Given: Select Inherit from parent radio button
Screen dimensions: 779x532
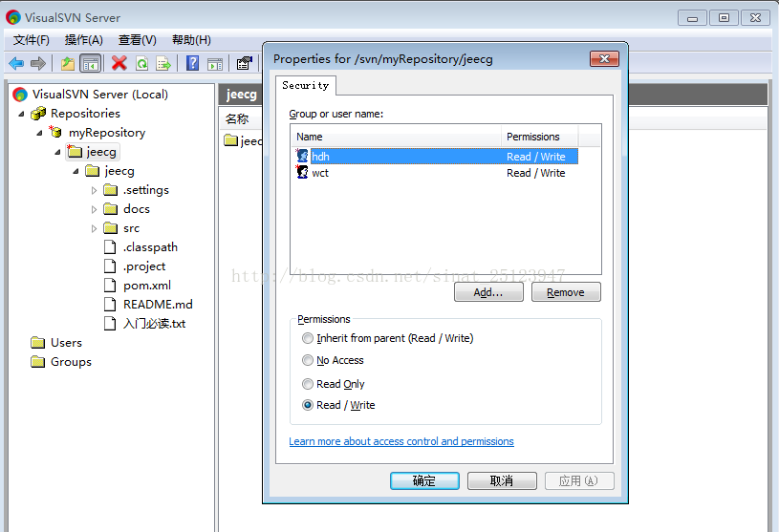Looking at the screenshot, I should pyautogui.click(x=308, y=338).
